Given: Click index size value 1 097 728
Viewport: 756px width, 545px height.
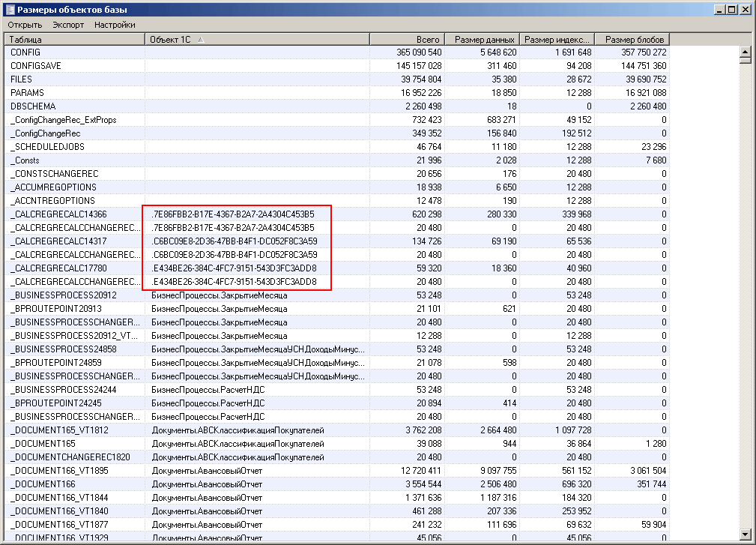Looking at the screenshot, I should (x=573, y=430).
